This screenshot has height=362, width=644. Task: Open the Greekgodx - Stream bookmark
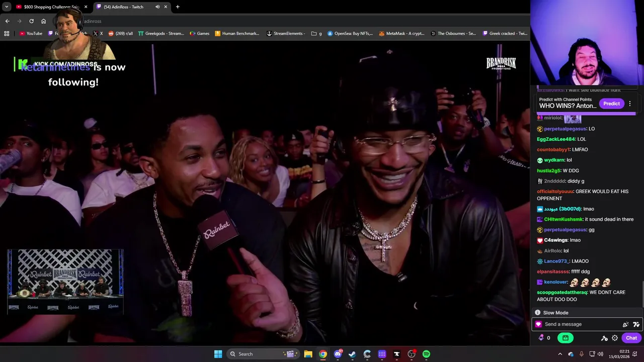(161, 34)
